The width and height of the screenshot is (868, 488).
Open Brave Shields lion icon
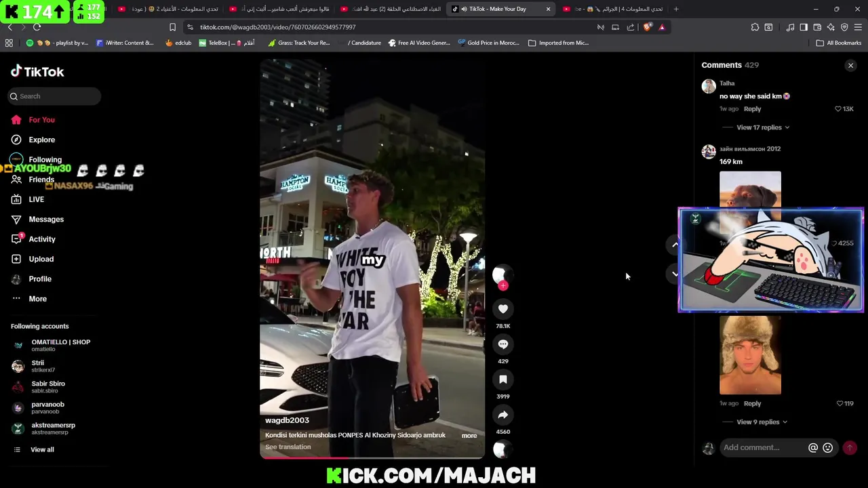click(x=647, y=27)
